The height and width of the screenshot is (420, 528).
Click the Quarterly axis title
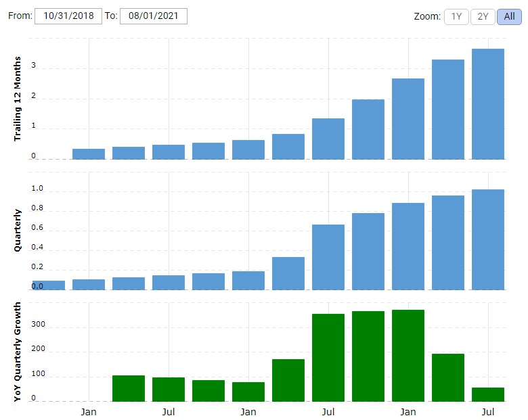pyautogui.click(x=17, y=230)
